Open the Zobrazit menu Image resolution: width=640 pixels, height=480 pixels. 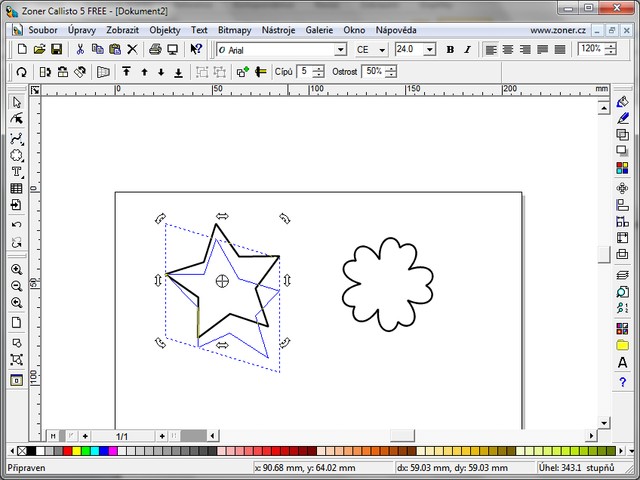(122, 30)
